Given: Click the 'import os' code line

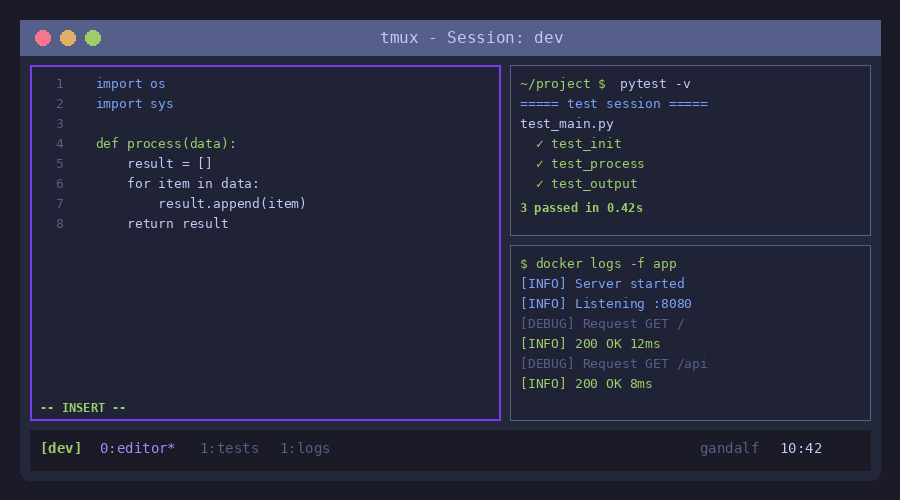Looking at the screenshot, I should (x=131, y=84).
